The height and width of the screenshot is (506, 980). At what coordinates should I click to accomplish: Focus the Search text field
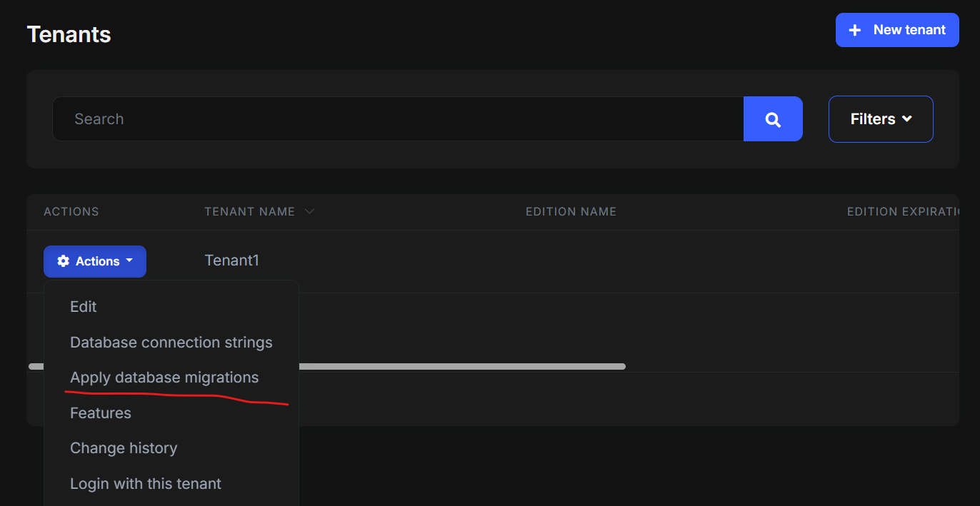pos(398,119)
